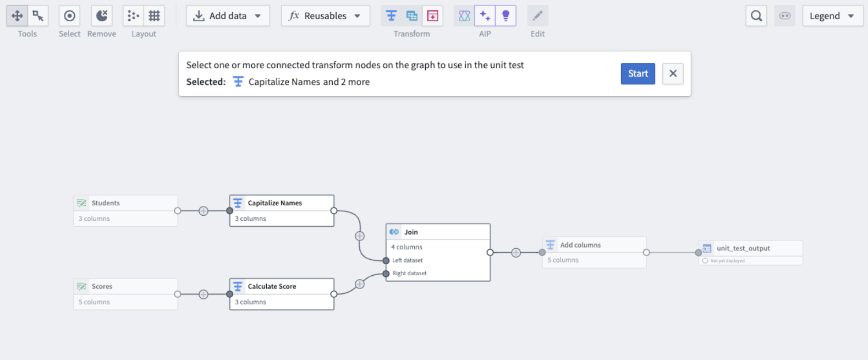This screenshot has width=868, height=360.
Task: Click the output port of Students node
Action: coord(178,211)
